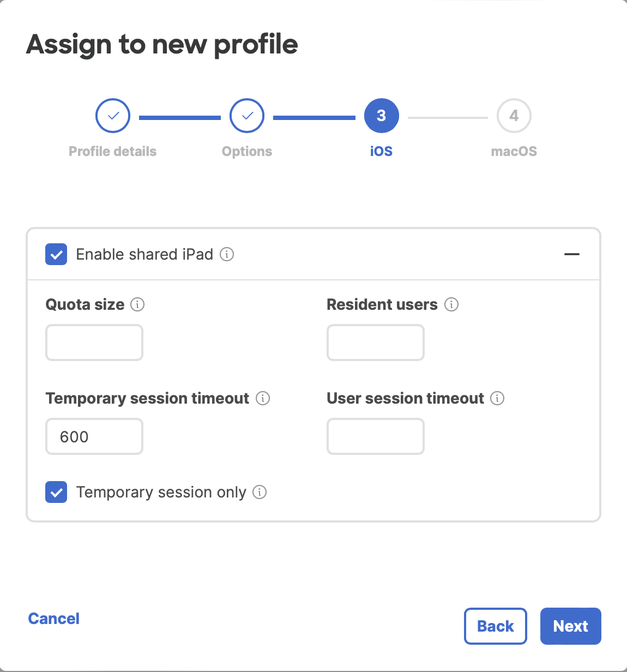
Task: Click the Temporary session timeout info icon
Action: (263, 399)
